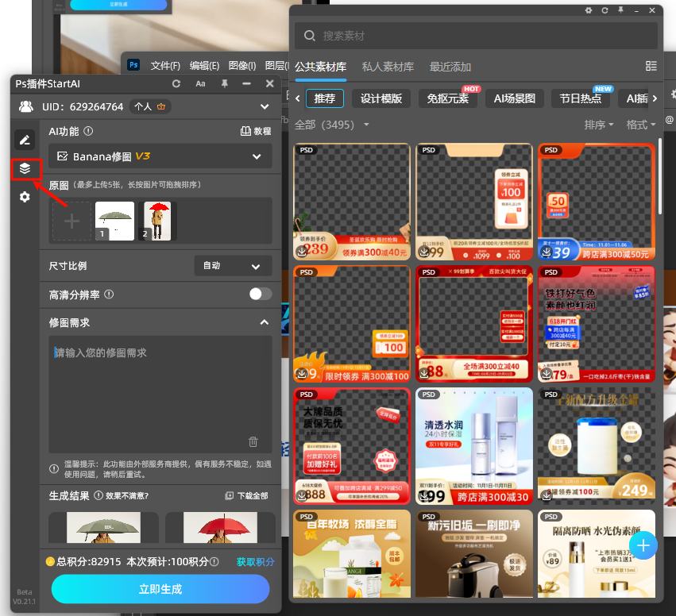
Task: Click the 立即生成 button
Action: pyautogui.click(x=160, y=589)
